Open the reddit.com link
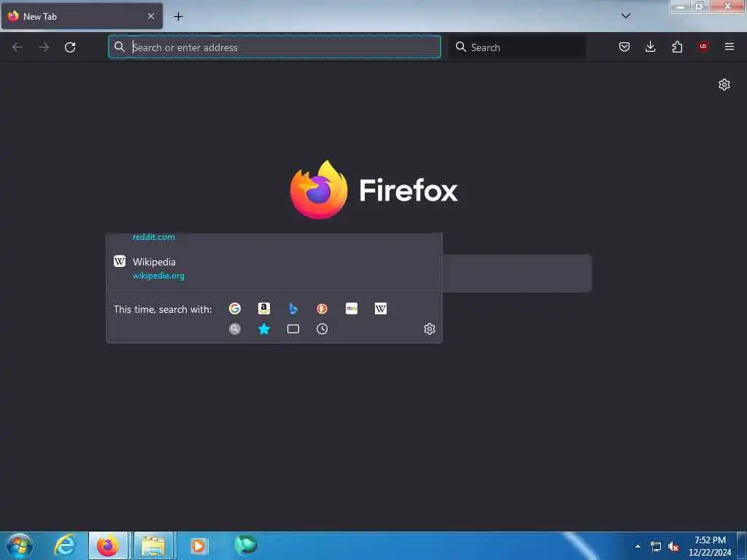Screen dimensions: 747x560 point(153,237)
